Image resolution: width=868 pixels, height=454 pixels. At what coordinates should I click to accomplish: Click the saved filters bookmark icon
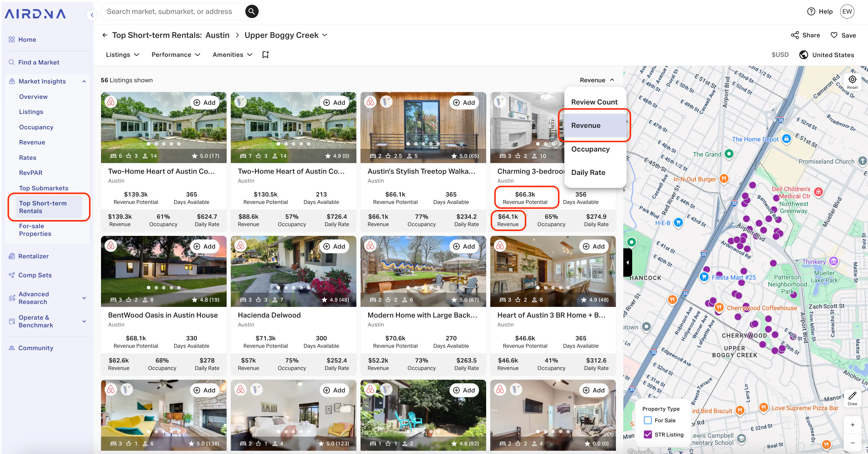pyautogui.click(x=265, y=54)
